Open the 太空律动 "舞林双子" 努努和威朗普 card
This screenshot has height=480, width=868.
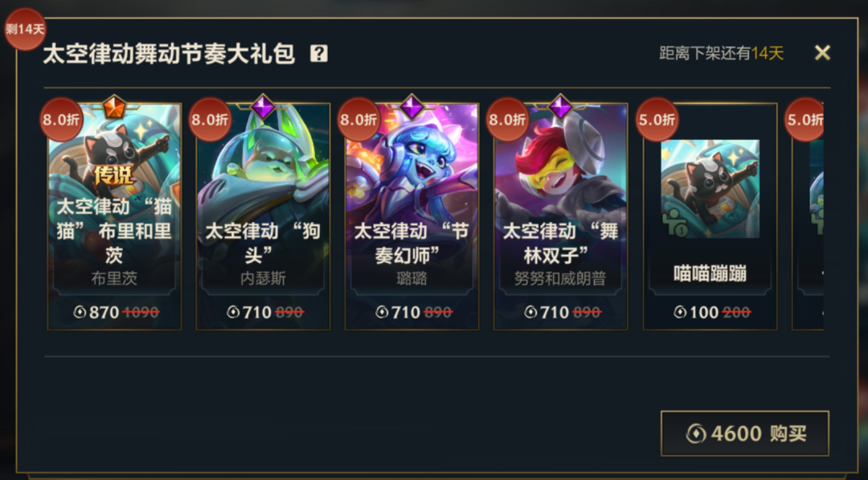[x=561, y=216]
